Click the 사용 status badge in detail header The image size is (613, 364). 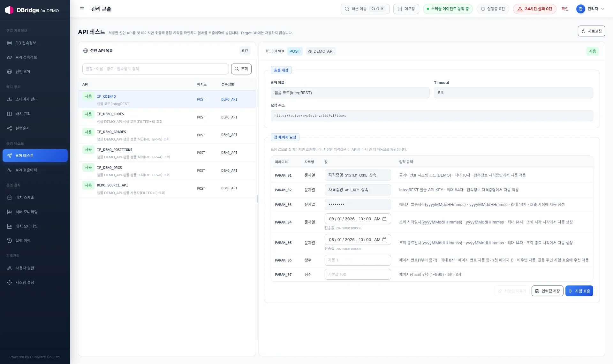pyautogui.click(x=592, y=51)
